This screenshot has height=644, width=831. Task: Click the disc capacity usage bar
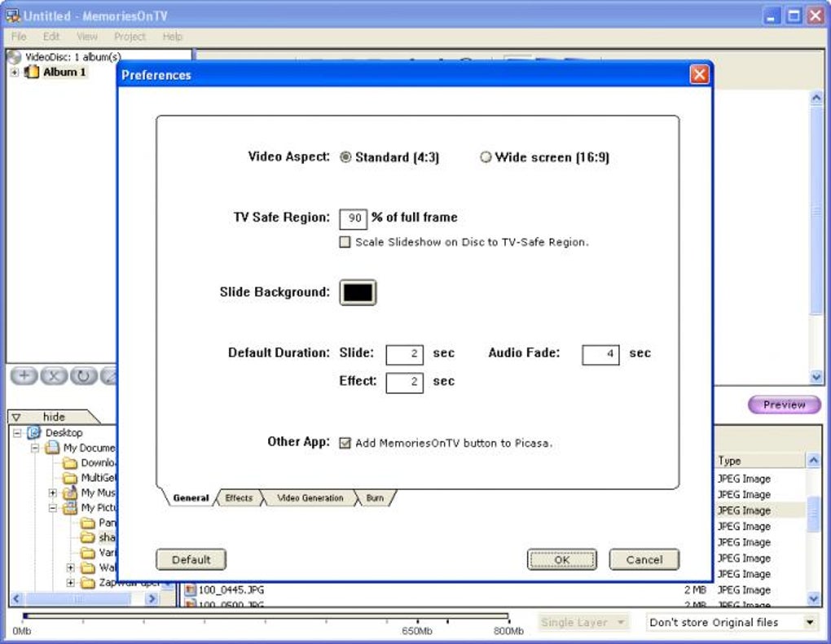tap(266, 616)
